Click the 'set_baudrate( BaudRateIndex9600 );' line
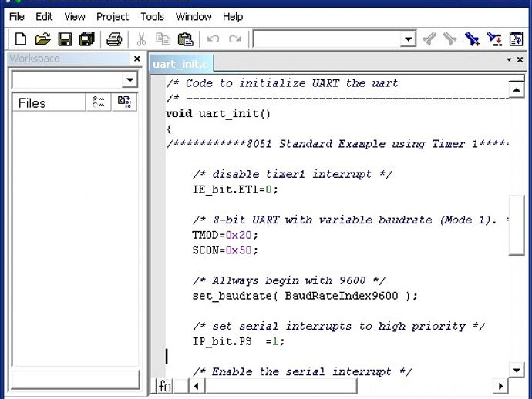This screenshot has width=532, height=399. click(x=305, y=296)
